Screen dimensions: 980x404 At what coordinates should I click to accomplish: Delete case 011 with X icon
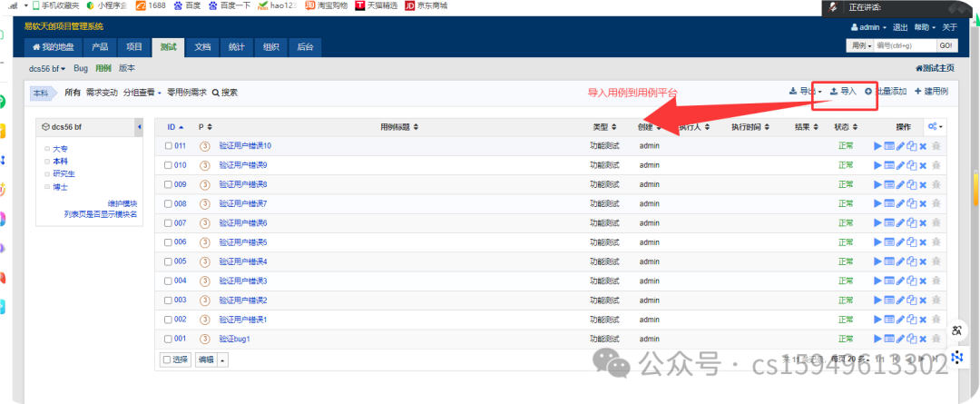(x=923, y=146)
